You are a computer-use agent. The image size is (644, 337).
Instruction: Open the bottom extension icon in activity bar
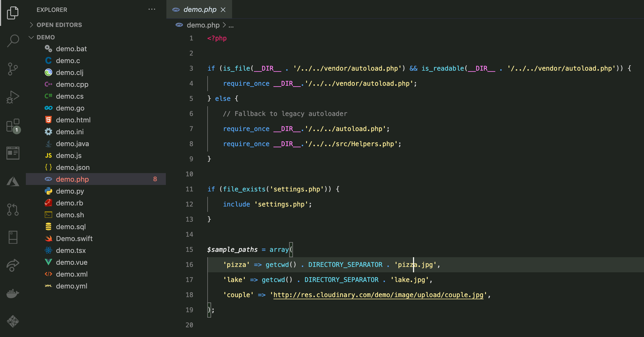[x=13, y=321]
